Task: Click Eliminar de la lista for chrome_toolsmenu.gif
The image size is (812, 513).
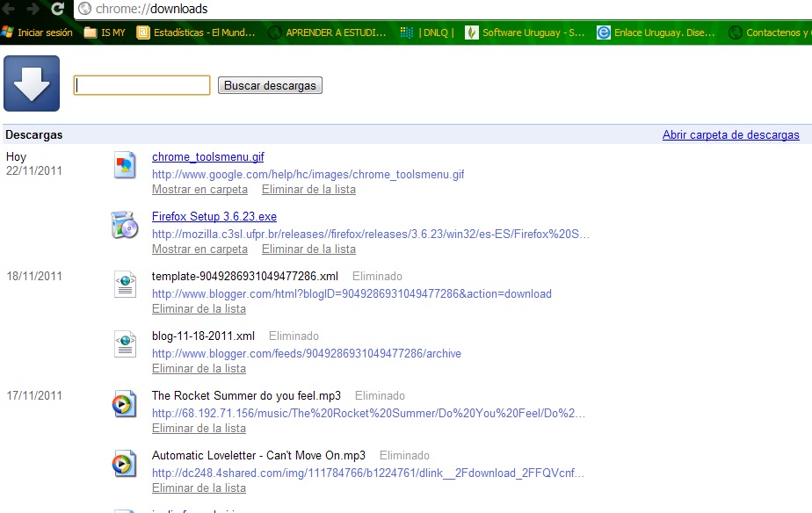Action: pyautogui.click(x=308, y=189)
